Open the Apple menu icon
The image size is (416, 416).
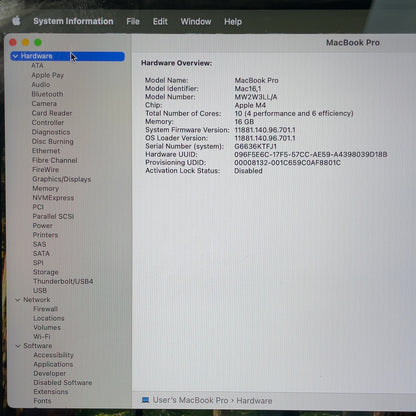pyautogui.click(x=16, y=21)
